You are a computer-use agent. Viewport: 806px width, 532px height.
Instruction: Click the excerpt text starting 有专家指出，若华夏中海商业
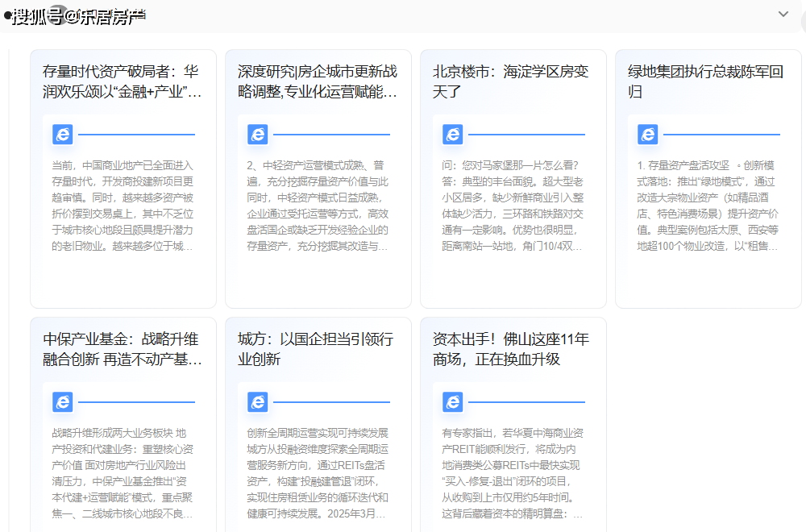513,473
